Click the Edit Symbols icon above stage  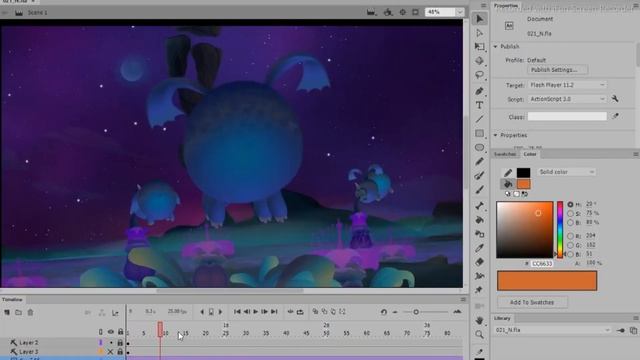point(388,12)
